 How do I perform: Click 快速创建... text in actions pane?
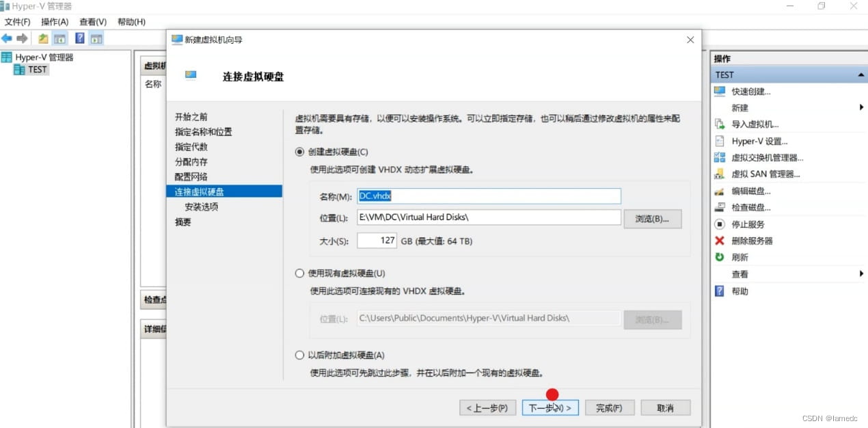tap(751, 92)
